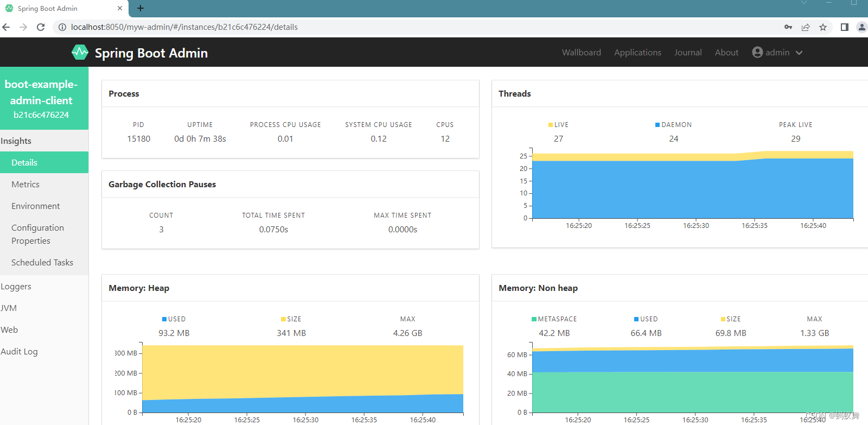This screenshot has width=868, height=425.
Task: Bookmark this page with the star icon
Action: (823, 27)
